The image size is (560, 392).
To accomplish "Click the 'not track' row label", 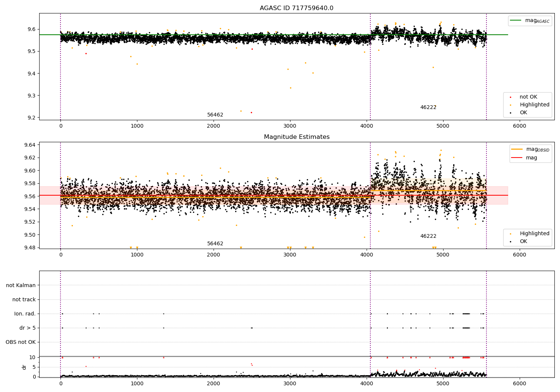I will point(24,299).
